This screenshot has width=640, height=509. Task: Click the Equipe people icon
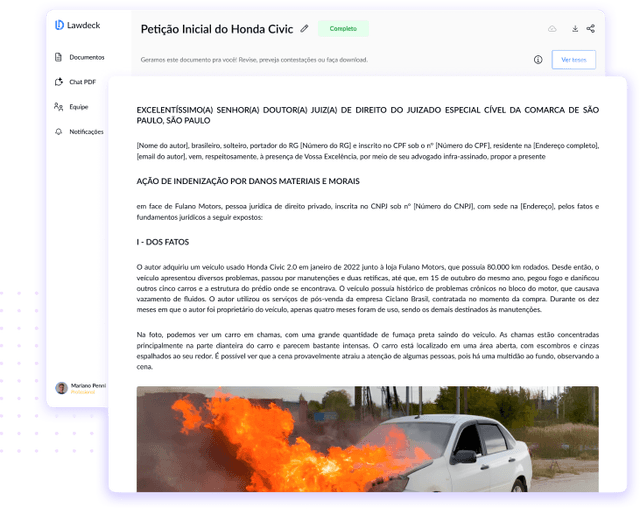click(x=58, y=107)
